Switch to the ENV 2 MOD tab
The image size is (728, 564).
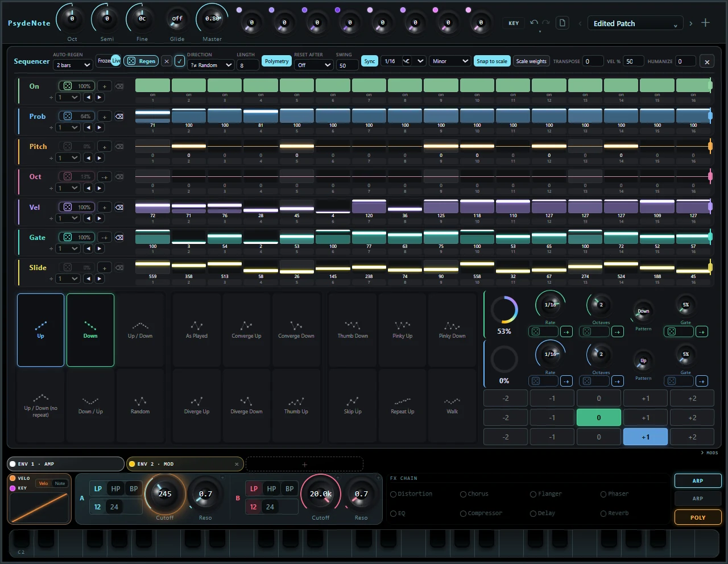coord(184,464)
